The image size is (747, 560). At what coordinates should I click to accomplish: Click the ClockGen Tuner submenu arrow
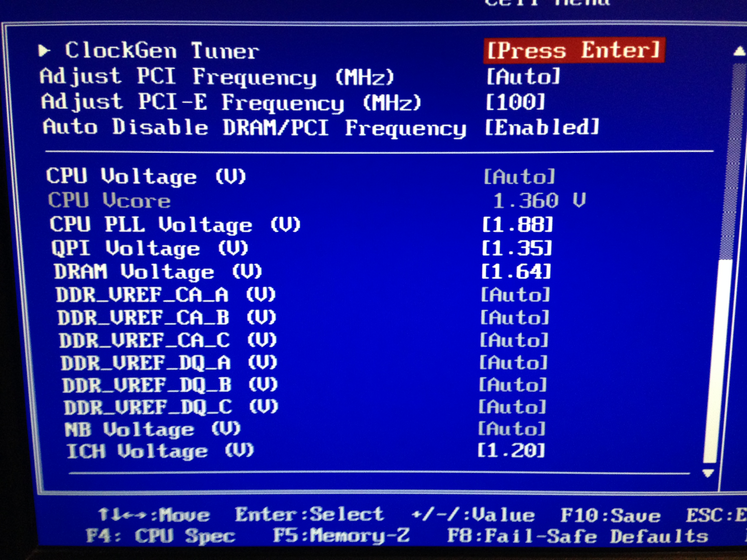[x=44, y=51]
